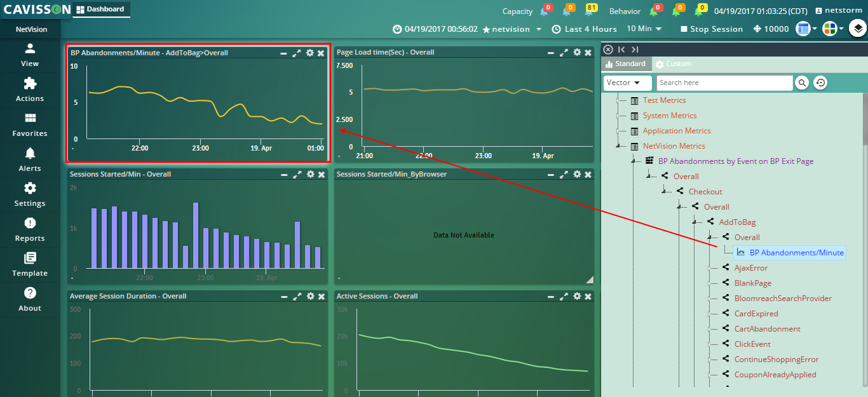Open the View sidebar menu

click(x=30, y=55)
